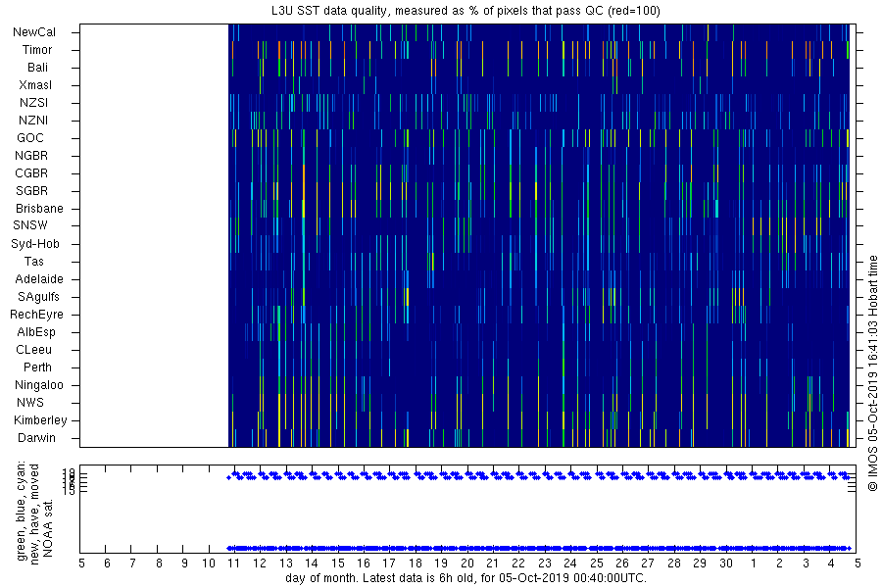Select the NGBR row label
Screen dimensions: 882x588
click(31, 155)
